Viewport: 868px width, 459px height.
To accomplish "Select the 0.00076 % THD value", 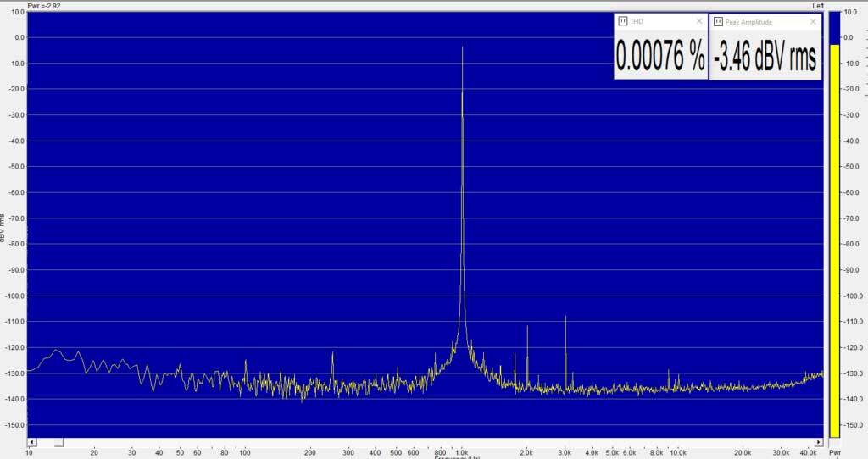I will coord(660,56).
